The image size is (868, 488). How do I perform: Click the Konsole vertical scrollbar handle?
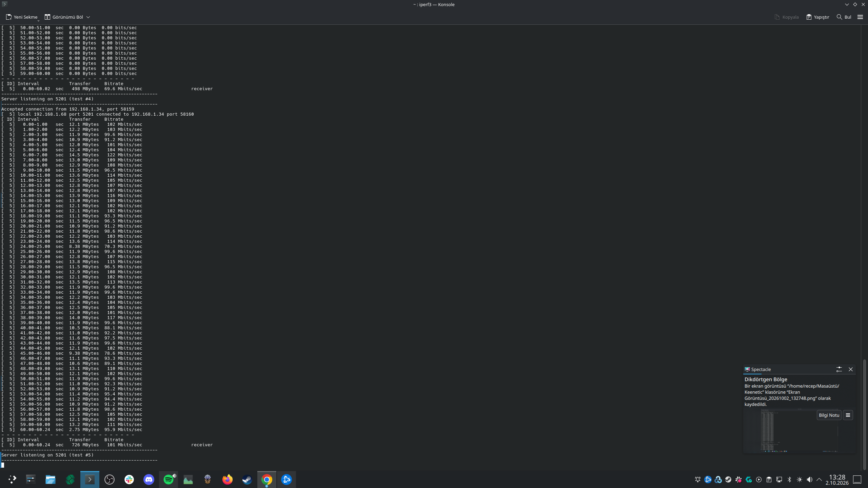pyautogui.click(x=864, y=414)
